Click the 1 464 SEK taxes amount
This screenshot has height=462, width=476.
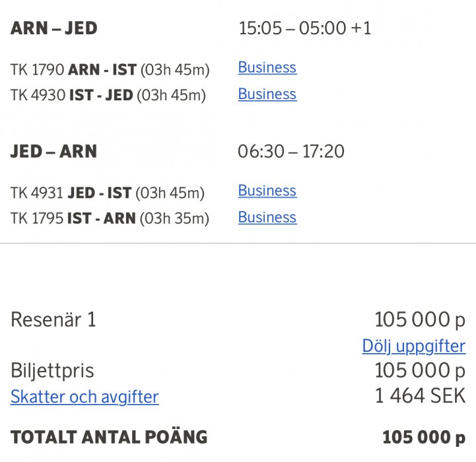419,397
